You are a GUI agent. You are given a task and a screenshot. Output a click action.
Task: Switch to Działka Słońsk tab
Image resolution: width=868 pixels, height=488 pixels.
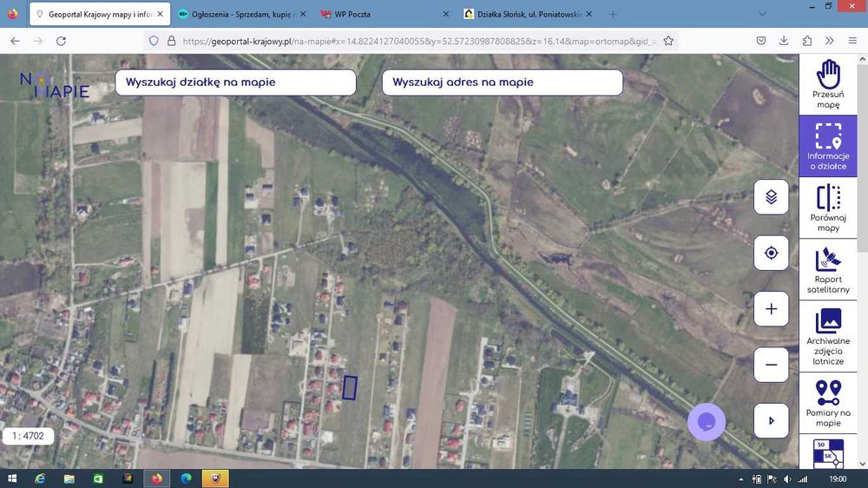pyautogui.click(x=527, y=15)
